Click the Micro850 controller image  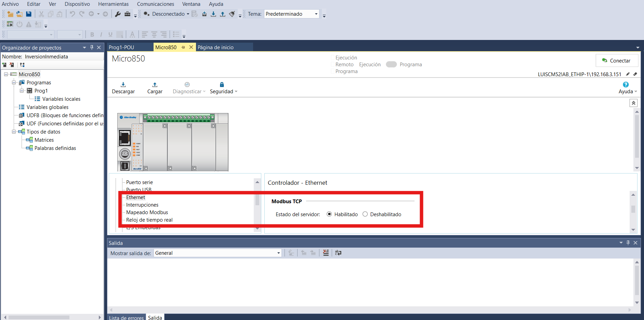173,142
